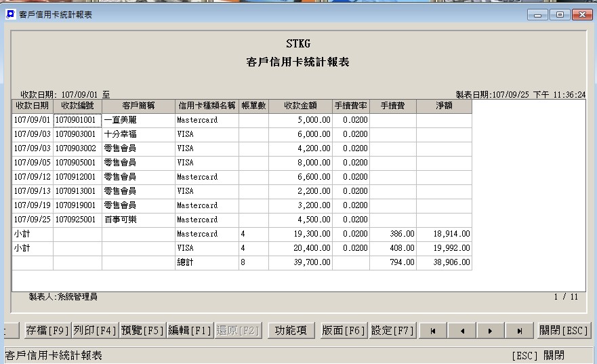
Task: Click the 收款編號 column header
Action: [77, 106]
